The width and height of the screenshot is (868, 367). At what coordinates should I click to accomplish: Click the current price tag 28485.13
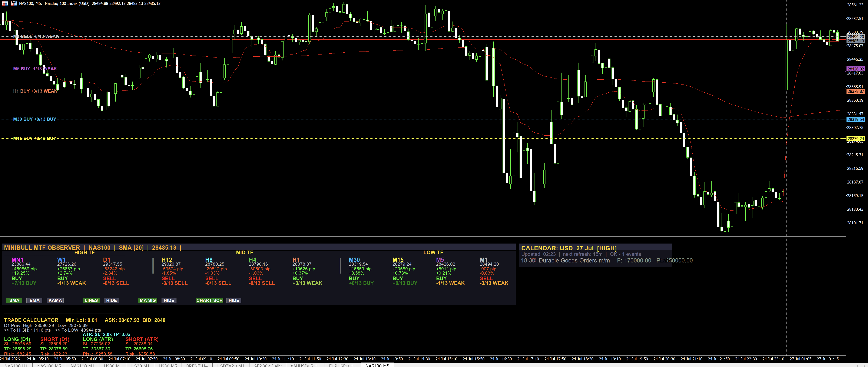(x=855, y=41)
